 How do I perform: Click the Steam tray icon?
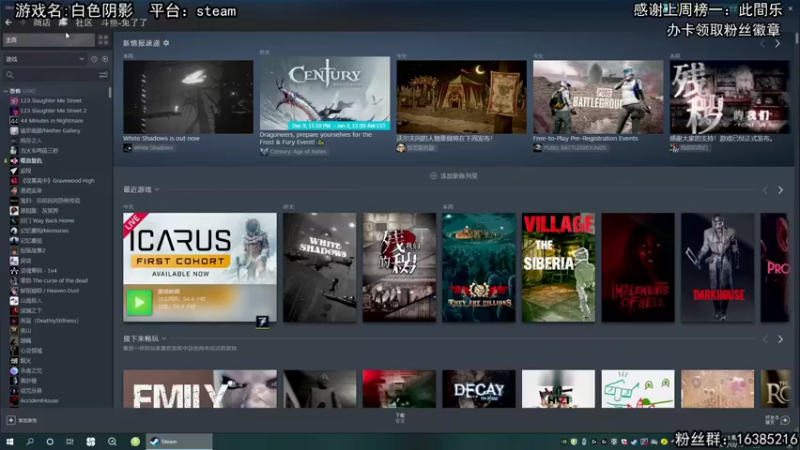click(x=634, y=442)
